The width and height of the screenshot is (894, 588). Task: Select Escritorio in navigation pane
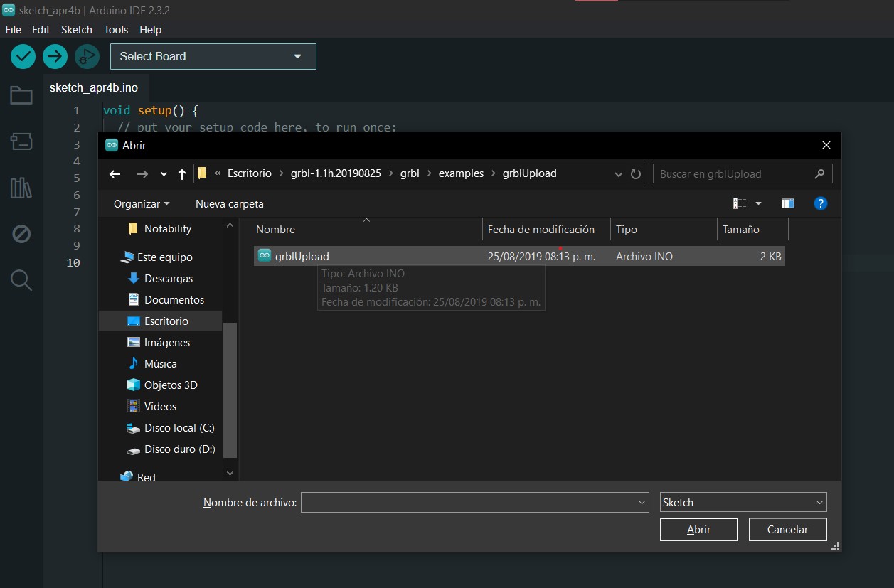(x=160, y=321)
